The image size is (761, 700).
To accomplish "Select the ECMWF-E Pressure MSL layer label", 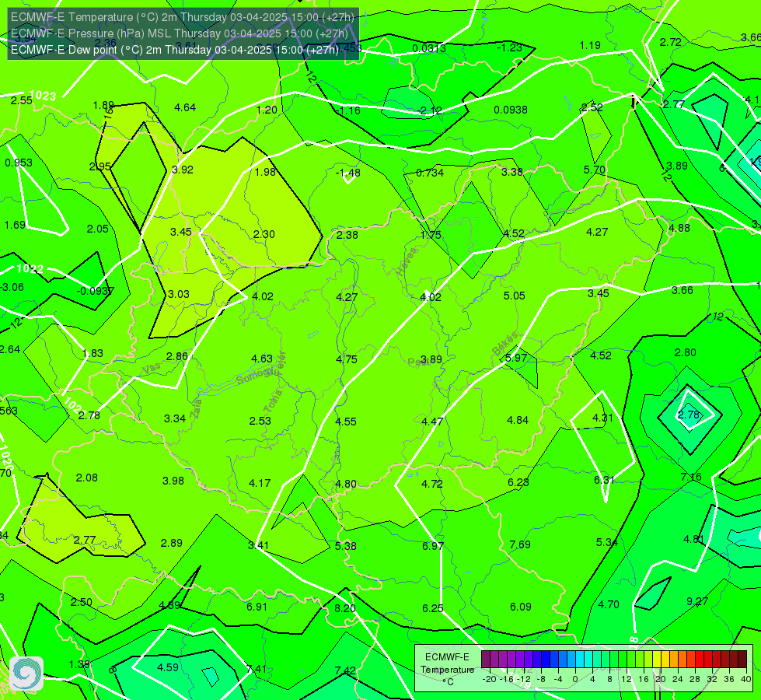I will point(180,33).
